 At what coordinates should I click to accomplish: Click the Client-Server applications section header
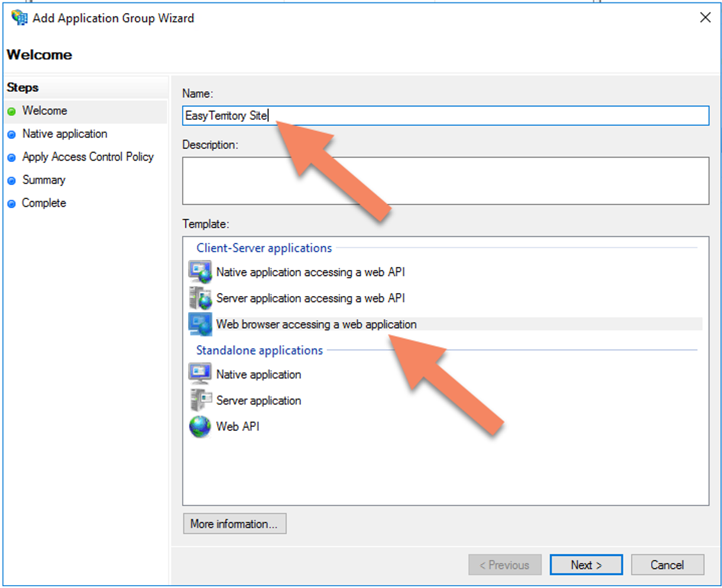click(x=263, y=248)
